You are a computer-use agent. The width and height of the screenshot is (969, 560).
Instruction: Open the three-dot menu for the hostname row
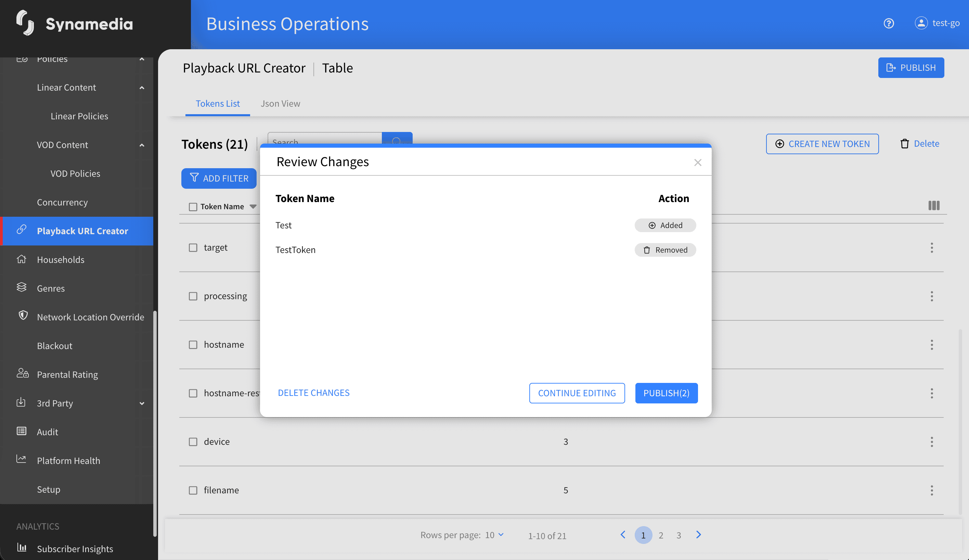point(932,345)
